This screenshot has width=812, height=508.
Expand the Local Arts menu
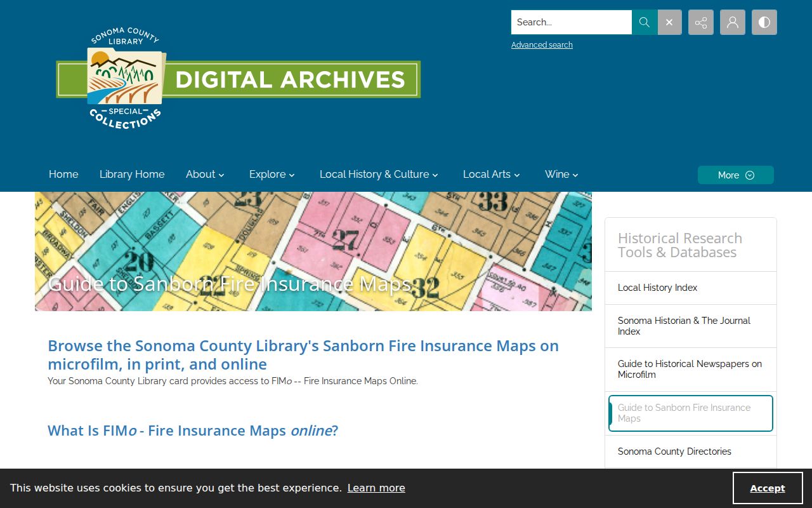pyautogui.click(x=492, y=174)
